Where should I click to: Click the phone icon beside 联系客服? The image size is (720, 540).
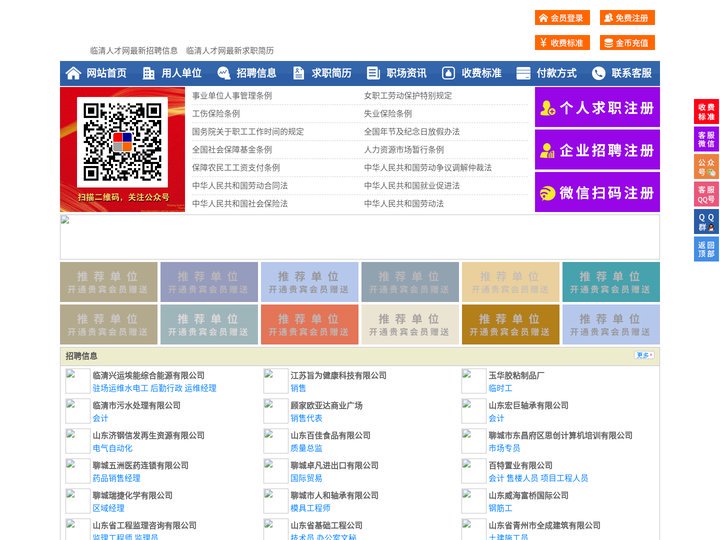point(598,73)
